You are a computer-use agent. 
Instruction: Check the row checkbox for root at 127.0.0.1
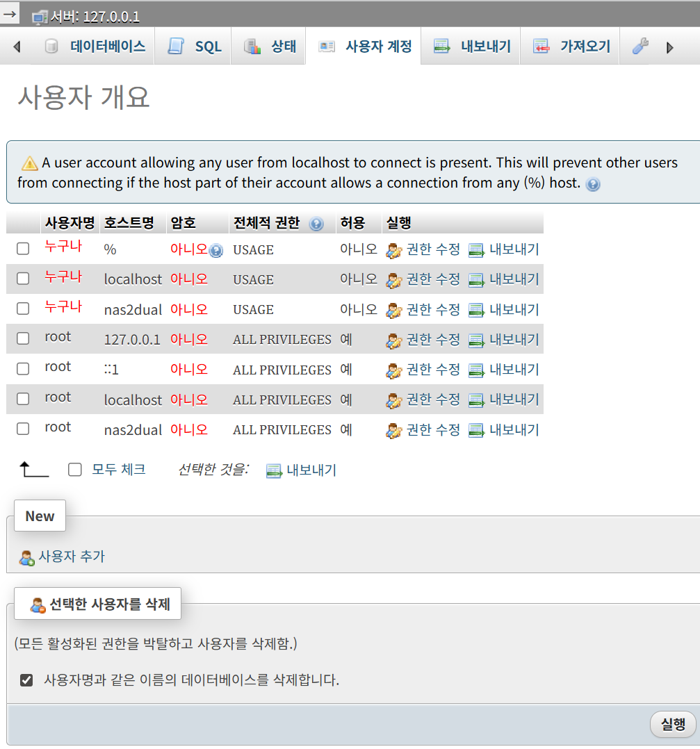(x=22, y=338)
